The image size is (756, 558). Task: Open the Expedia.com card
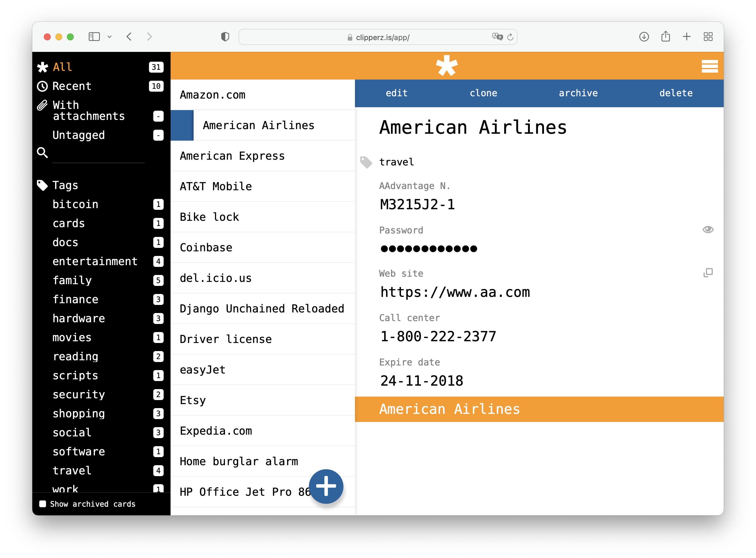click(263, 431)
